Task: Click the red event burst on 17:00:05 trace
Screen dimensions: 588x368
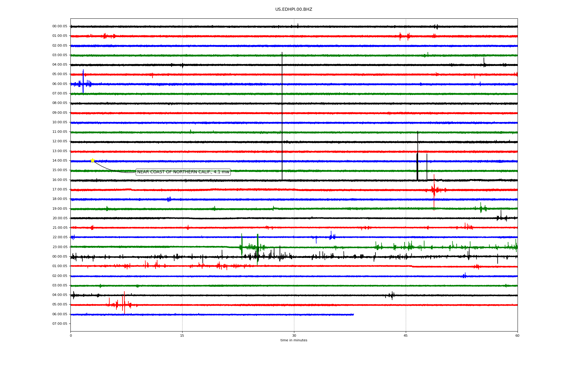Action: [x=434, y=190]
